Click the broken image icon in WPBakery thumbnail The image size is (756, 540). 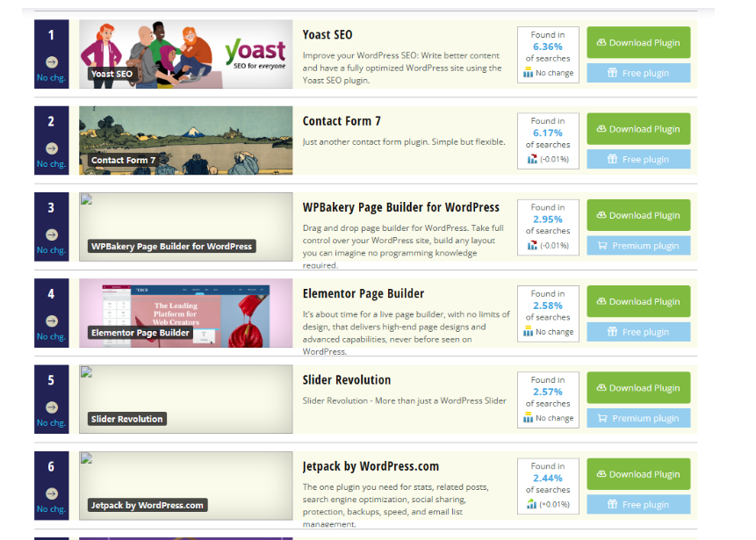[x=86, y=200]
